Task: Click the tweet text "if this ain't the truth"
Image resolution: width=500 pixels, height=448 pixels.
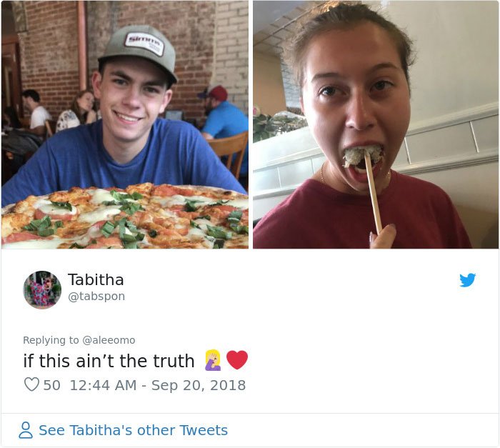Action: (109, 361)
